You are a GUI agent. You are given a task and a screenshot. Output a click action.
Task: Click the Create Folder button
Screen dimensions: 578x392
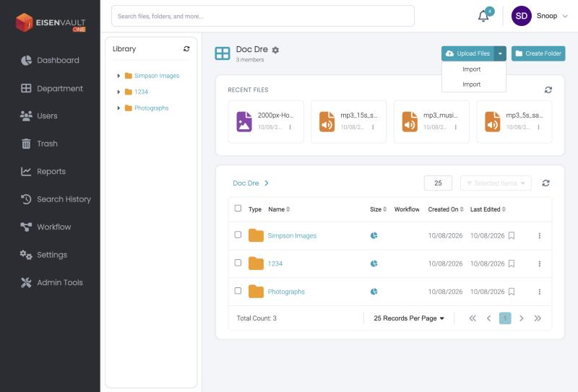click(x=538, y=54)
